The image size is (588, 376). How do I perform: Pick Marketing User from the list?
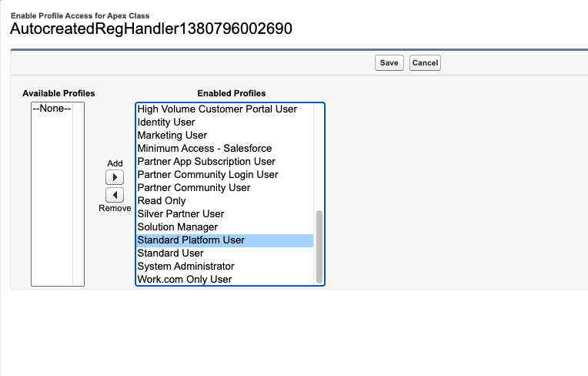[172, 136]
